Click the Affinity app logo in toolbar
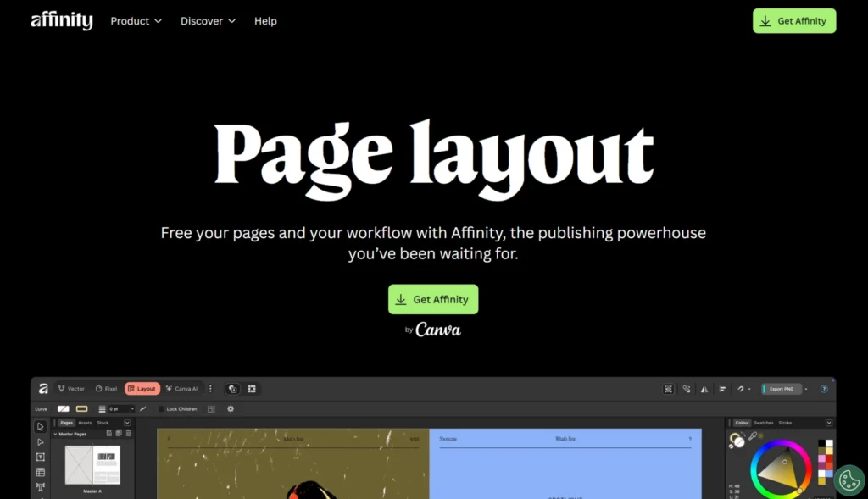 (x=43, y=389)
